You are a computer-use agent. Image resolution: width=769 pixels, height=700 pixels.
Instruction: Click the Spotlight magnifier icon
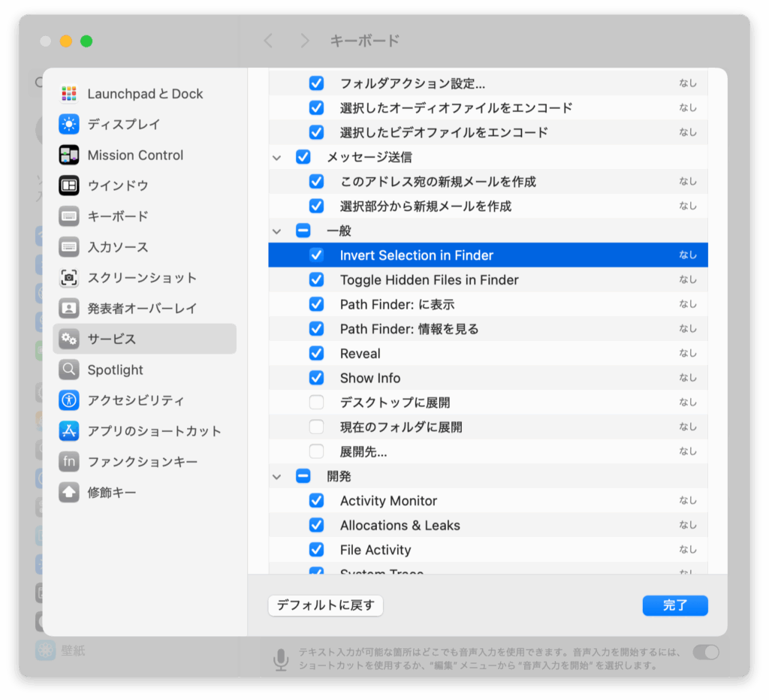pos(69,370)
